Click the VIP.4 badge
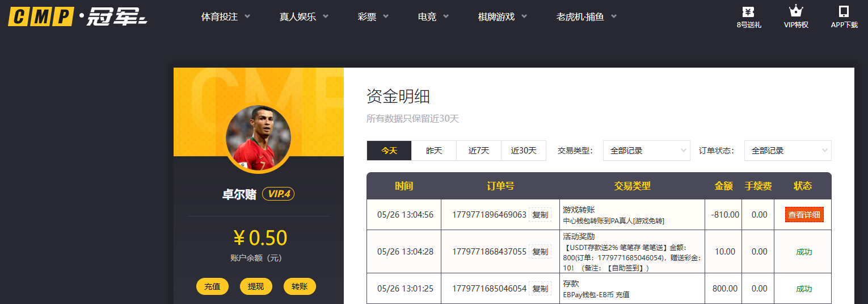Viewport: 868px width, 304px height. click(x=279, y=194)
